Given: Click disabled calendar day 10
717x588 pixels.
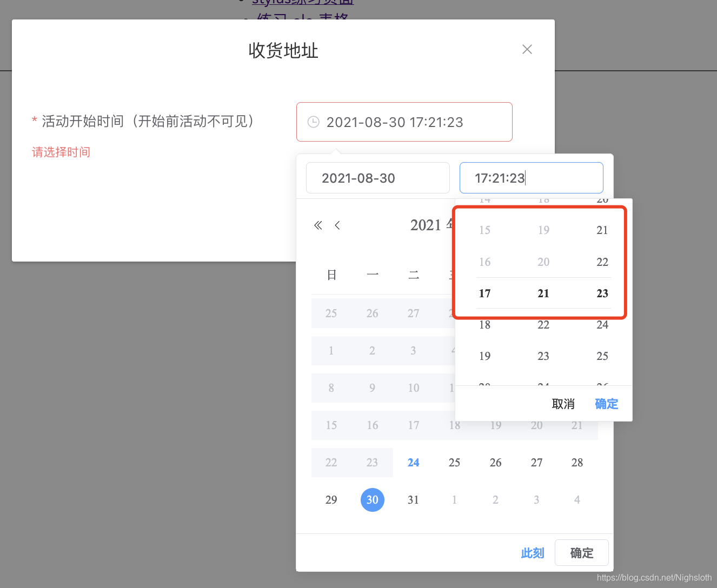Looking at the screenshot, I should click(x=414, y=388).
